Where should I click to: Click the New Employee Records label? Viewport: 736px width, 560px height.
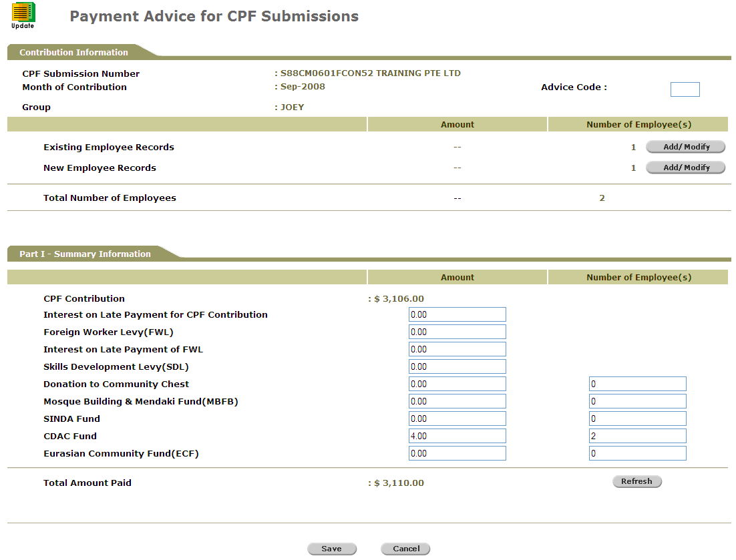click(100, 168)
